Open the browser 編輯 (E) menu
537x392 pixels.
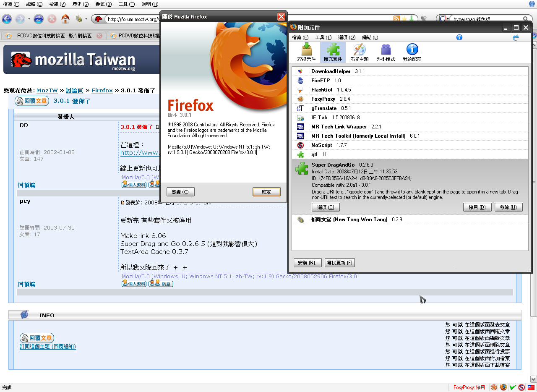(x=34, y=4)
